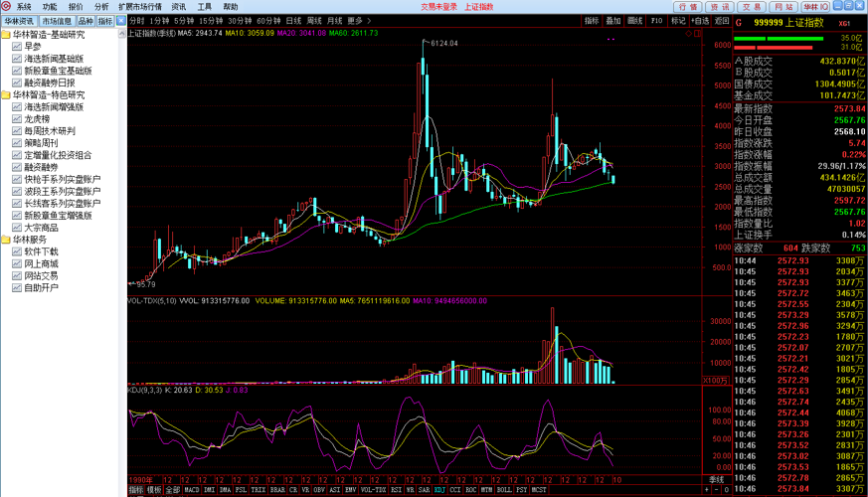Collapse the 华林智造-基础研究 folder
The image size is (868, 497).
tap(6, 35)
